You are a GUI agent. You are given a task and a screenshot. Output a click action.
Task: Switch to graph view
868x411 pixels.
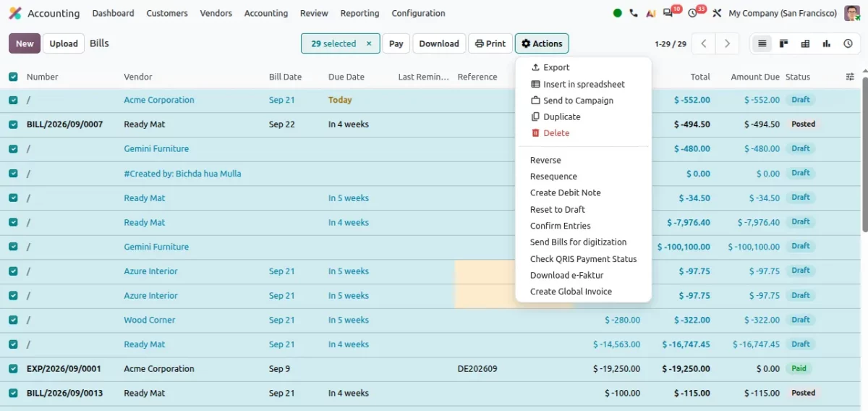click(826, 43)
